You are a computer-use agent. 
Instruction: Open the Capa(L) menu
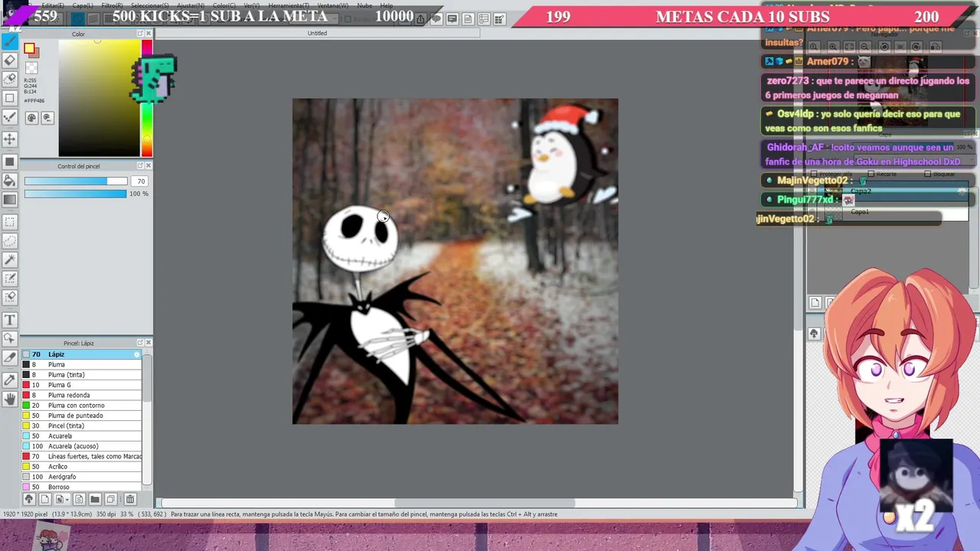click(83, 5)
